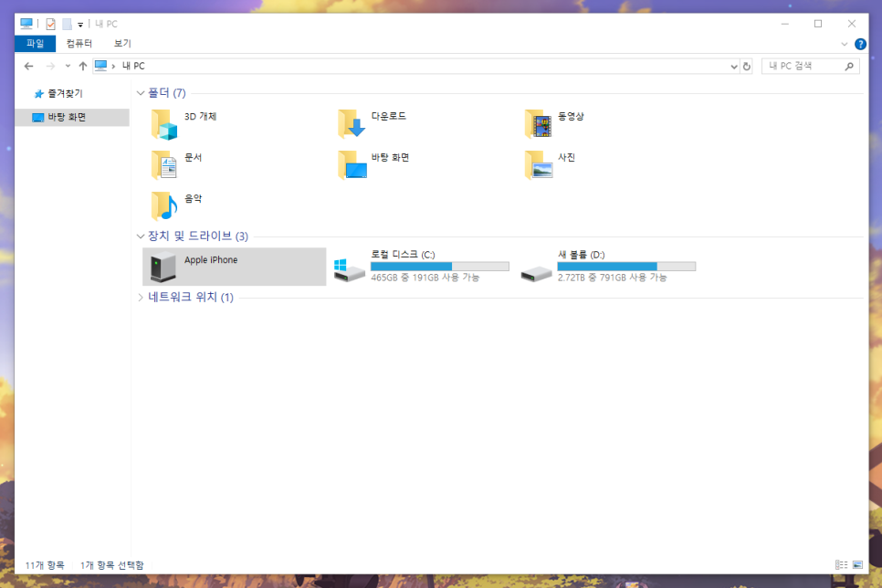Viewport: 882px width, 588px height.
Task: Click the 2.72TB 중 791GB 사용 가능 text
Action: (x=612, y=278)
